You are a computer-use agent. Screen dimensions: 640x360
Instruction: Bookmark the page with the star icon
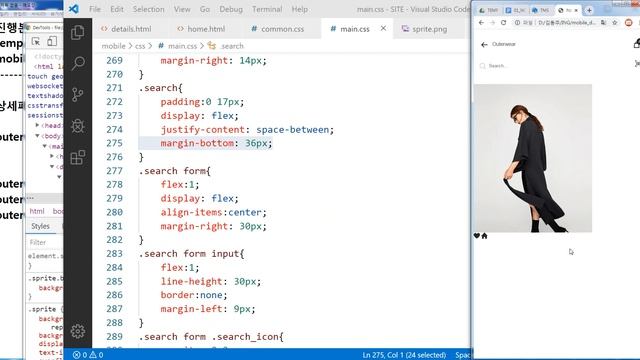pyautogui.click(x=615, y=23)
